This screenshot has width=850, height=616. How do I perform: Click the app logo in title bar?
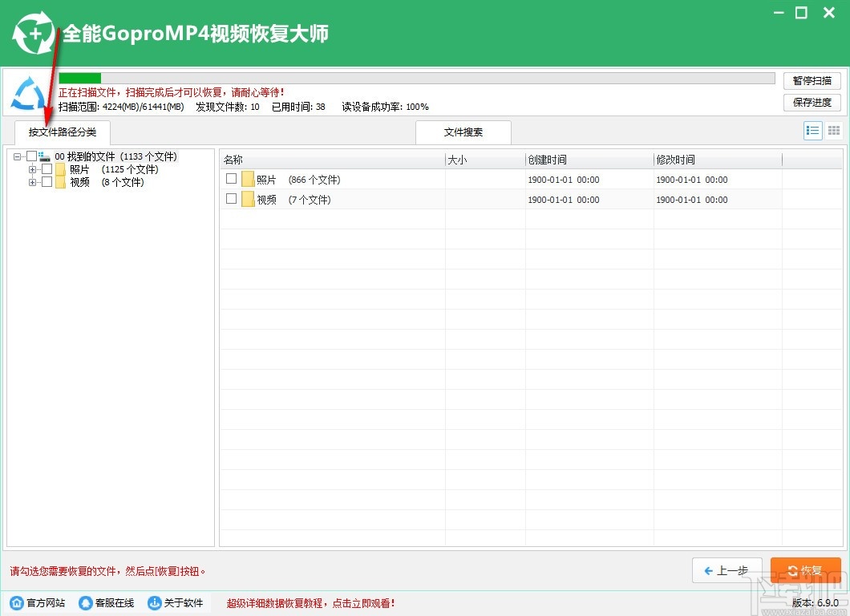pyautogui.click(x=33, y=34)
